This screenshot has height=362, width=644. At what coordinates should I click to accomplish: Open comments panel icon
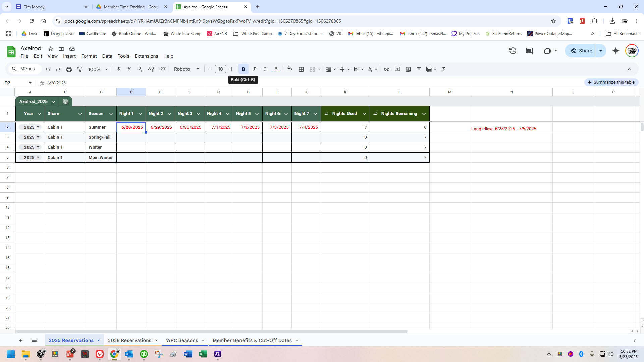(529, 51)
